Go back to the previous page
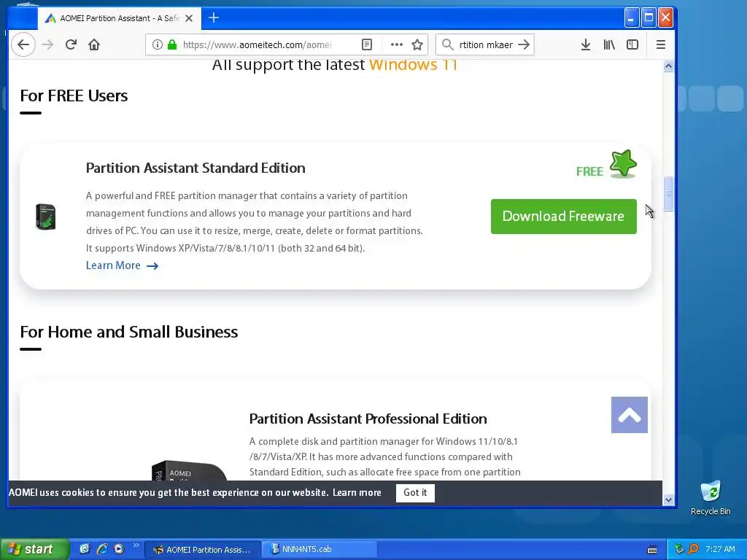Image resolution: width=747 pixels, height=560 pixels. (23, 44)
